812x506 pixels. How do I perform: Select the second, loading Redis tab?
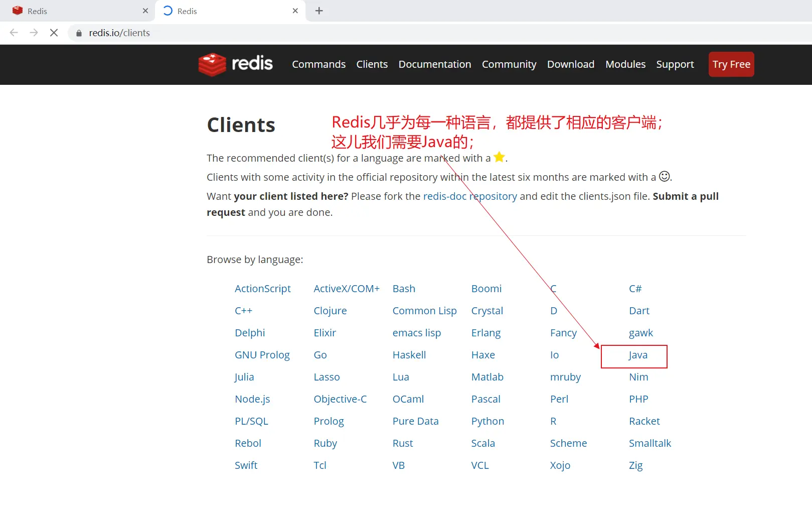(231, 11)
